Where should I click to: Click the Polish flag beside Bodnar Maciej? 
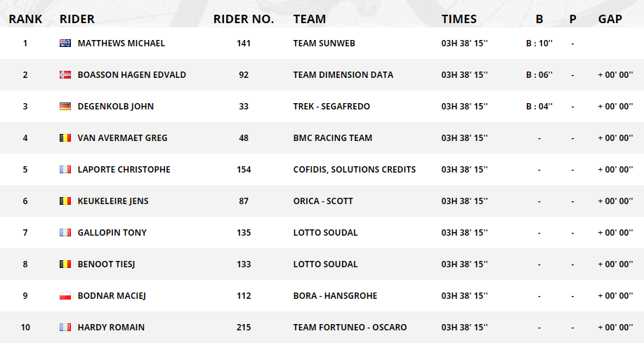tap(65, 296)
